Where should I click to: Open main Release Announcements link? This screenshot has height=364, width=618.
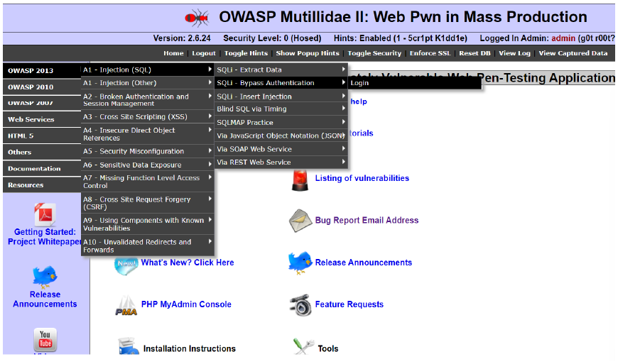click(364, 263)
